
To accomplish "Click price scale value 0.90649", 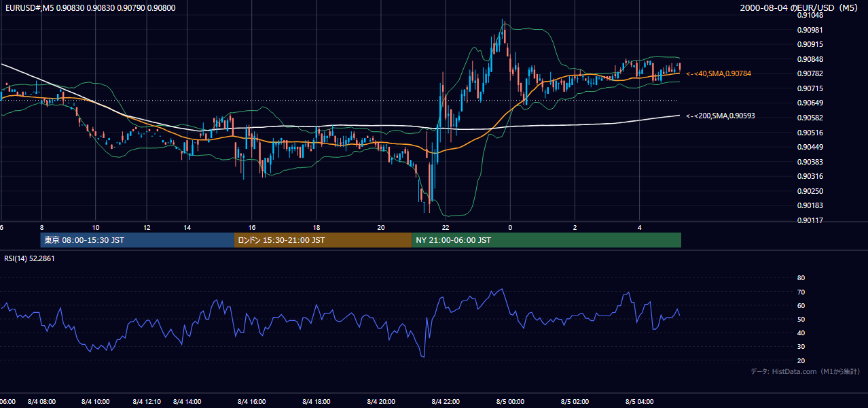I will click(810, 103).
